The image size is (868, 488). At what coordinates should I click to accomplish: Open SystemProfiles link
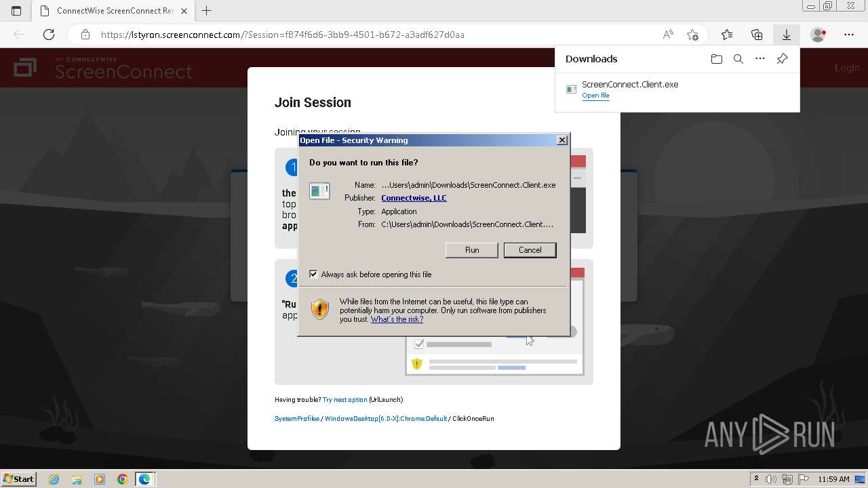point(296,419)
